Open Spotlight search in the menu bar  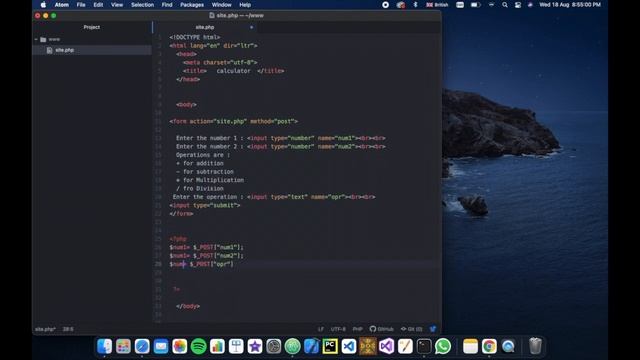(505, 5)
